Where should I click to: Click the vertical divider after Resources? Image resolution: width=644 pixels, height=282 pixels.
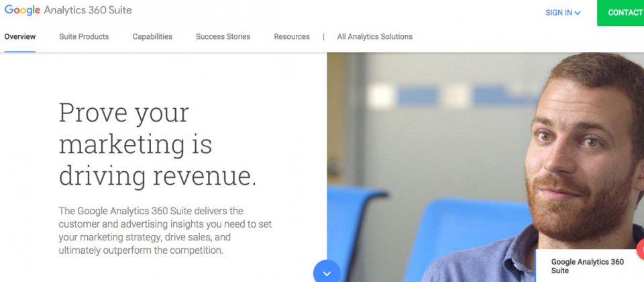[323, 36]
